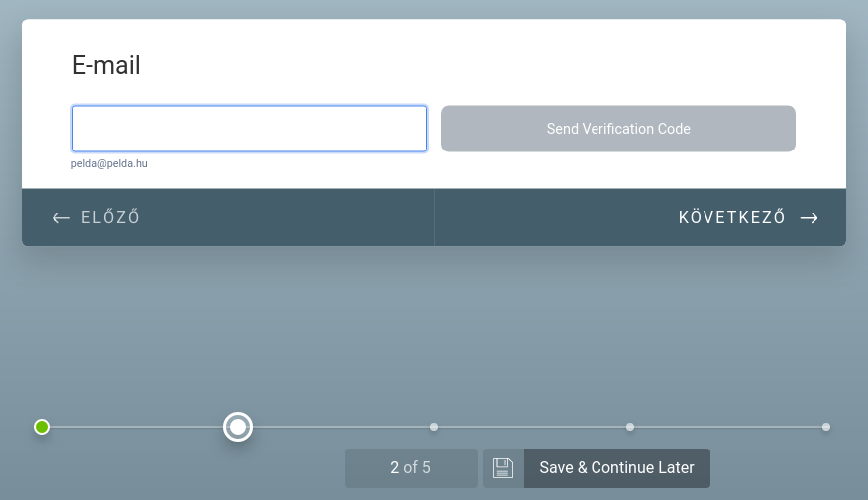Screen dimensions: 868x500
Task: Focus the E-mail input field
Action: coord(250,129)
